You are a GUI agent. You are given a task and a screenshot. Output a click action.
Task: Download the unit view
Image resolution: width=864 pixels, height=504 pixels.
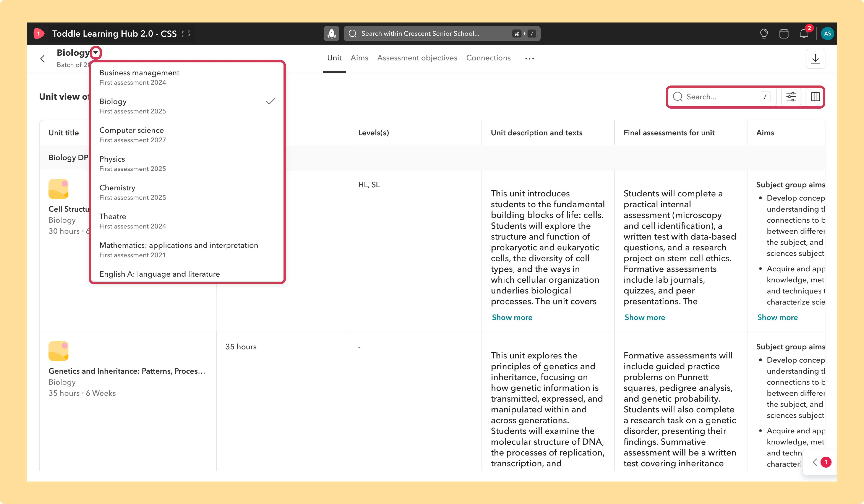click(x=815, y=59)
